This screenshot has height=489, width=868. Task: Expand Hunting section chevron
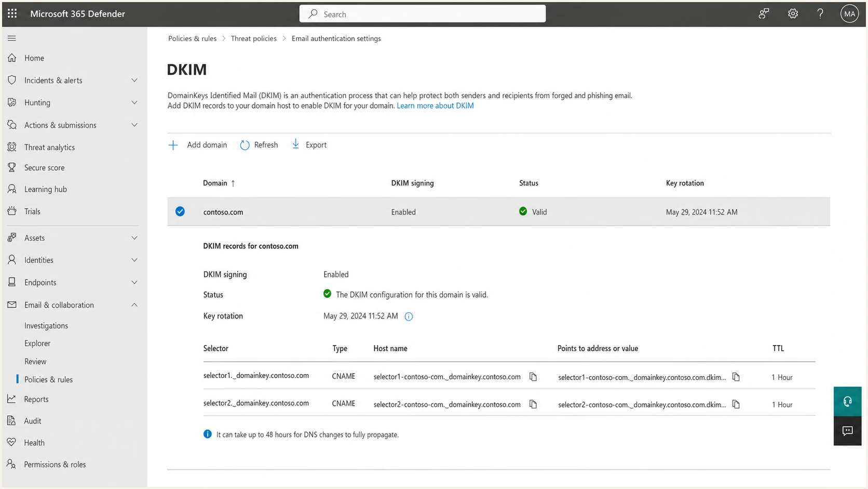point(134,102)
